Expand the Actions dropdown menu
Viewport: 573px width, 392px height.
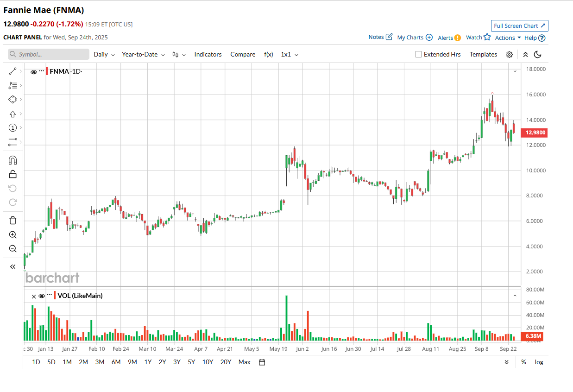508,38
